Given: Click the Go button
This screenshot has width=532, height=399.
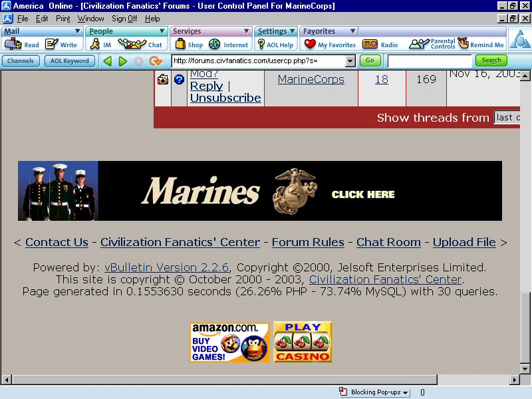Looking at the screenshot, I should (370, 61).
